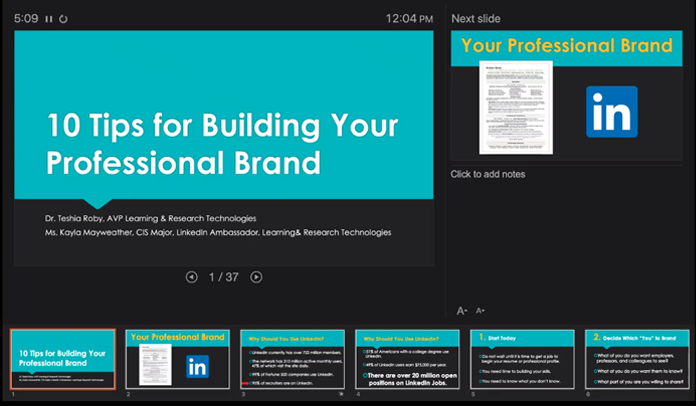Open the Start Today slide thumbnail
This screenshot has height=406, width=696.
[522, 359]
